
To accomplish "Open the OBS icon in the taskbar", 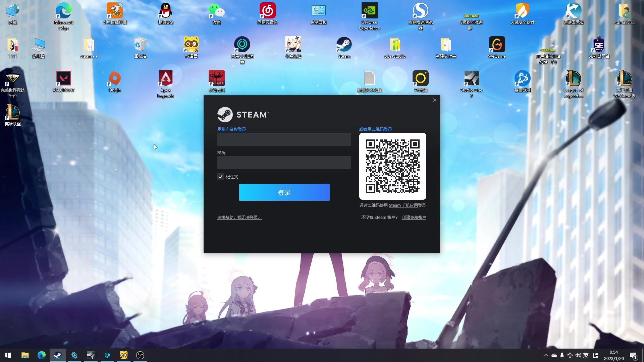I will 140,355.
